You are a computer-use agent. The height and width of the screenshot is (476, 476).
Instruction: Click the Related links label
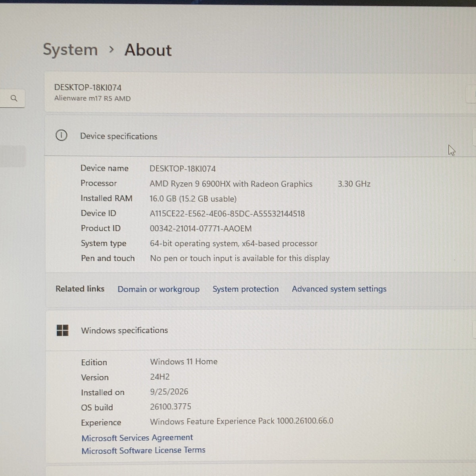(80, 289)
